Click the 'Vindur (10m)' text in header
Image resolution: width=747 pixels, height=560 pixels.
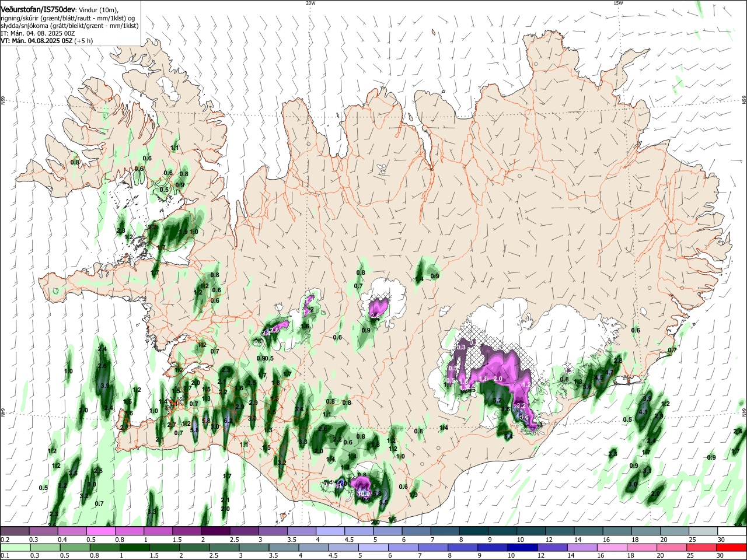click(x=99, y=10)
